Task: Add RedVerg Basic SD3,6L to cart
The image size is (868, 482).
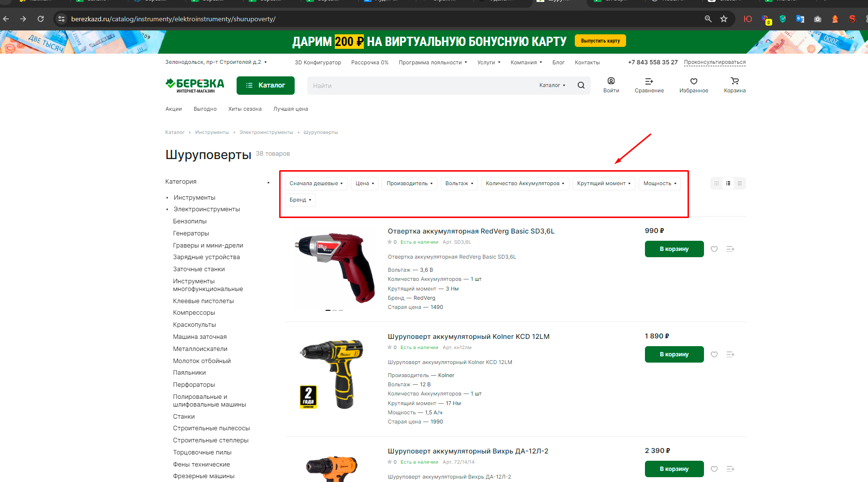Action: [674, 249]
